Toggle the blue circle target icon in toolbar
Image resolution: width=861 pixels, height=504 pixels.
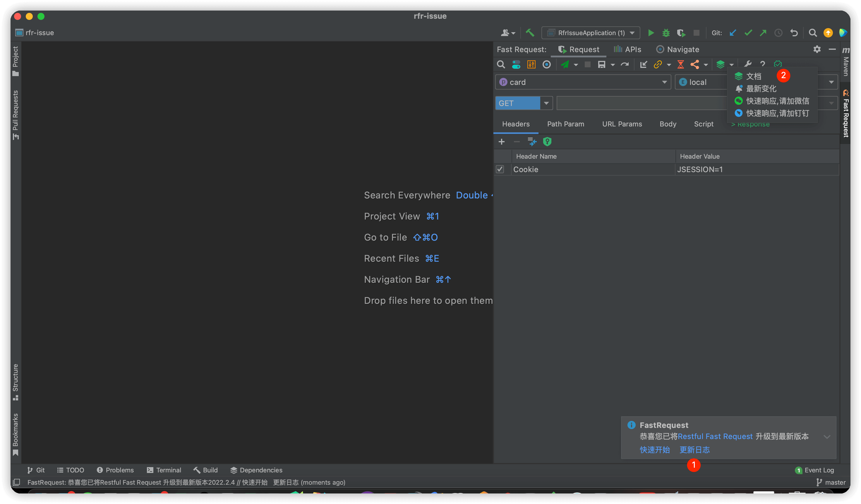pos(547,64)
